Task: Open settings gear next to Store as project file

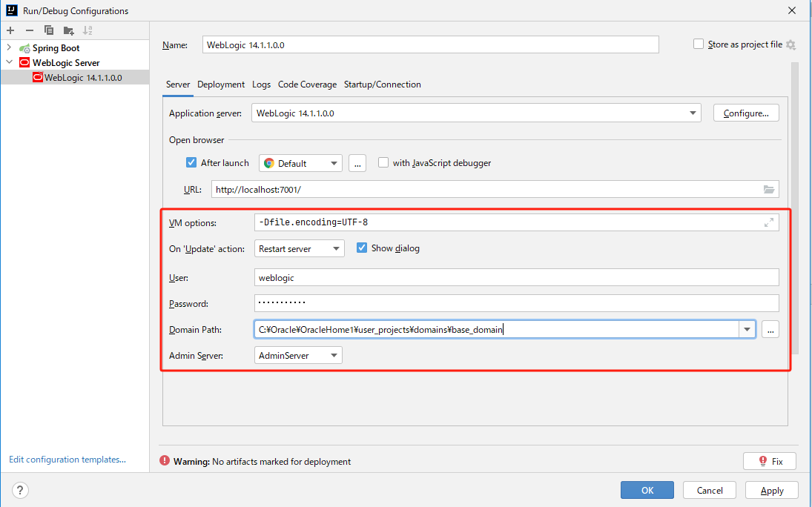Action: click(790, 44)
